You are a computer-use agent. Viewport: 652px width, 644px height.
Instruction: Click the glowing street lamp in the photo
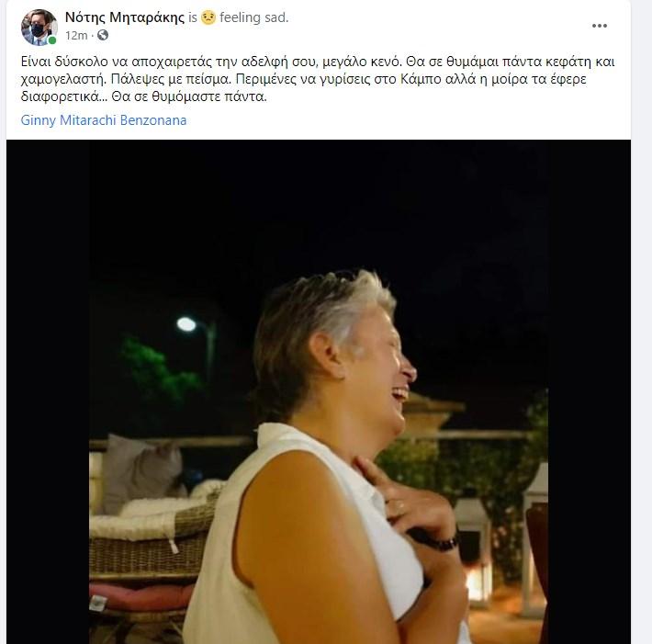(186, 324)
